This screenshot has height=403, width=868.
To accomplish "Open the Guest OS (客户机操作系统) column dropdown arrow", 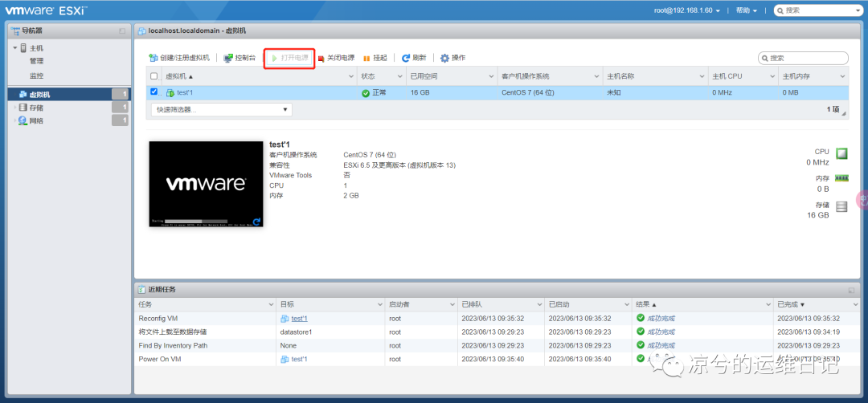I will point(596,76).
